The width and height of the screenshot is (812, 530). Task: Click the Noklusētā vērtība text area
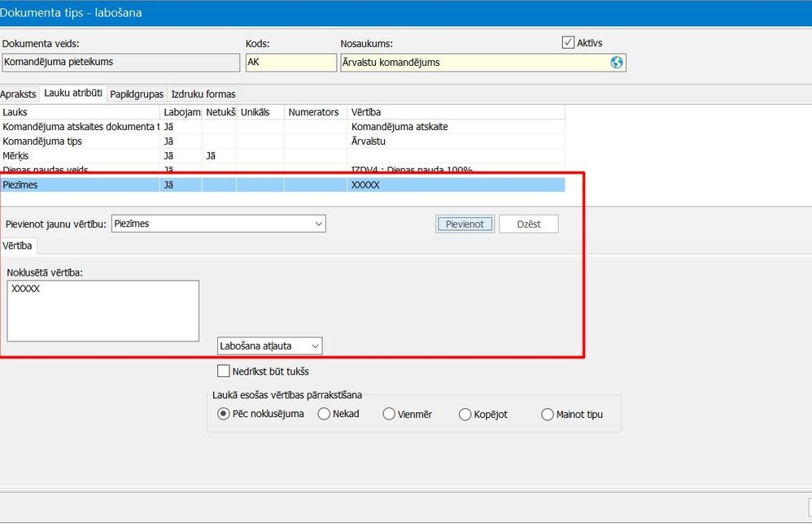pos(103,311)
